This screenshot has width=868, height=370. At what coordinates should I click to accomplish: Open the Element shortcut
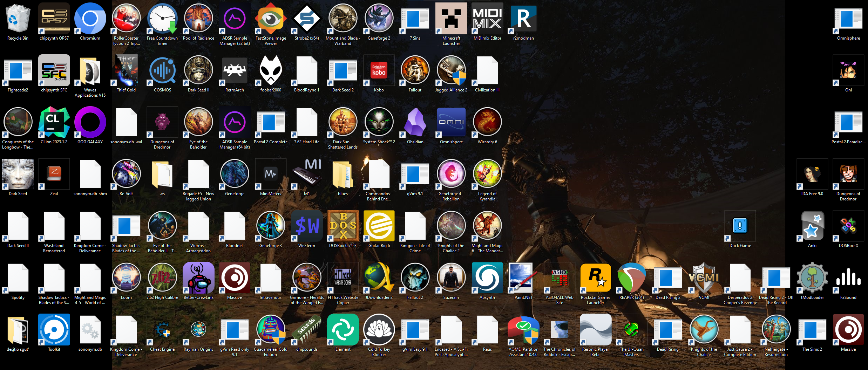(343, 330)
